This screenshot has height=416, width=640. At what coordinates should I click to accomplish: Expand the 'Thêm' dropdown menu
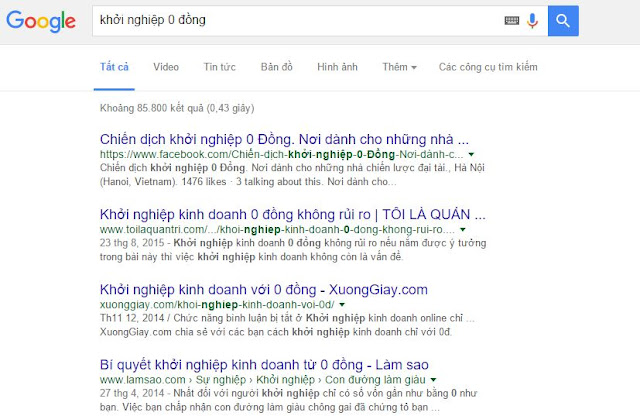click(x=399, y=67)
